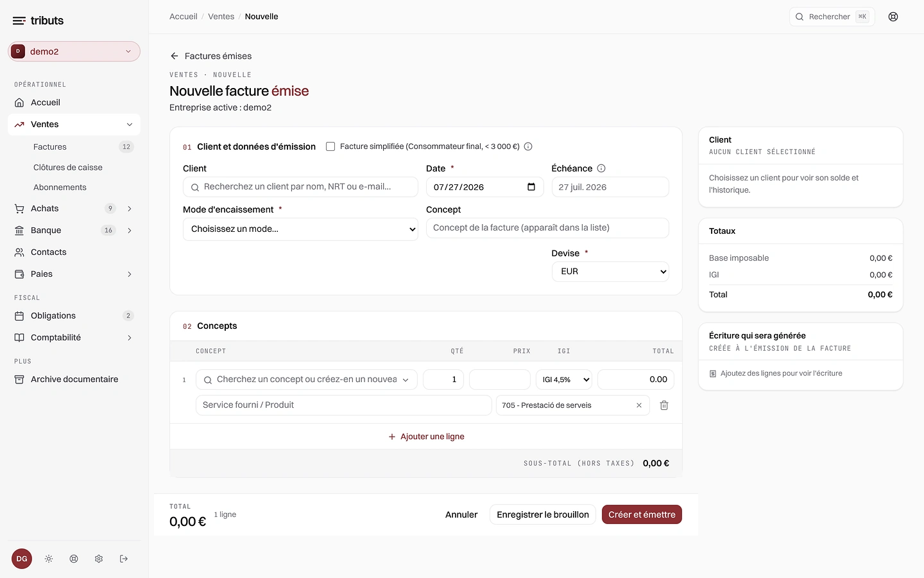Log out using the exit icon
This screenshot has height=578, width=924.
124,559
